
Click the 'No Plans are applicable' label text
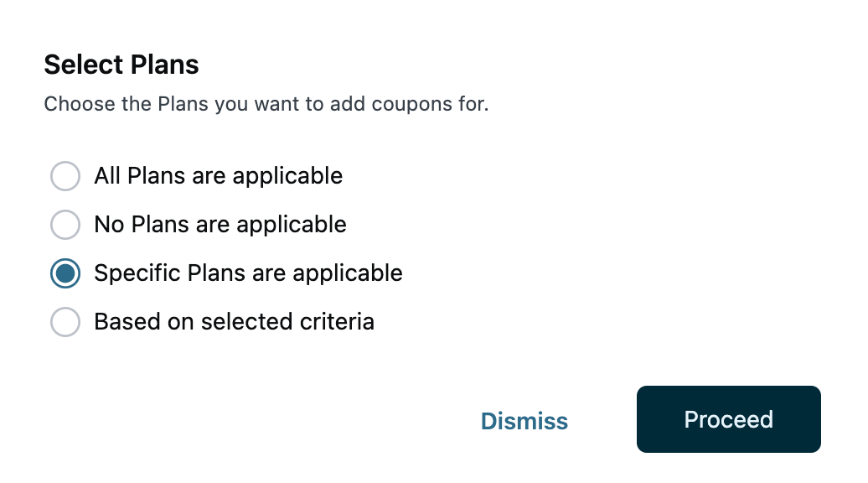[x=220, y=225]
